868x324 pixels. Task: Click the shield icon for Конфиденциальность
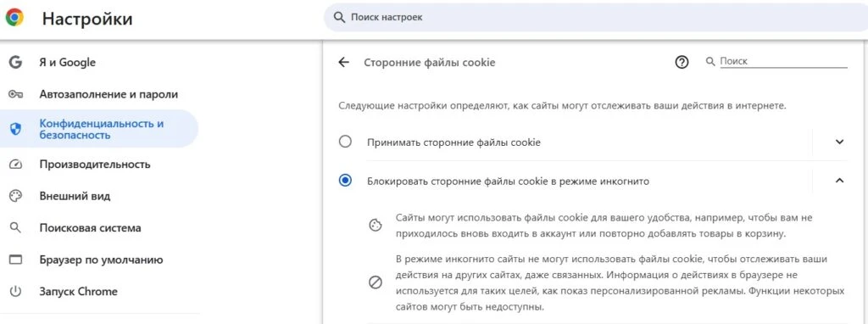pyautogui.click(x=15, y=130)
